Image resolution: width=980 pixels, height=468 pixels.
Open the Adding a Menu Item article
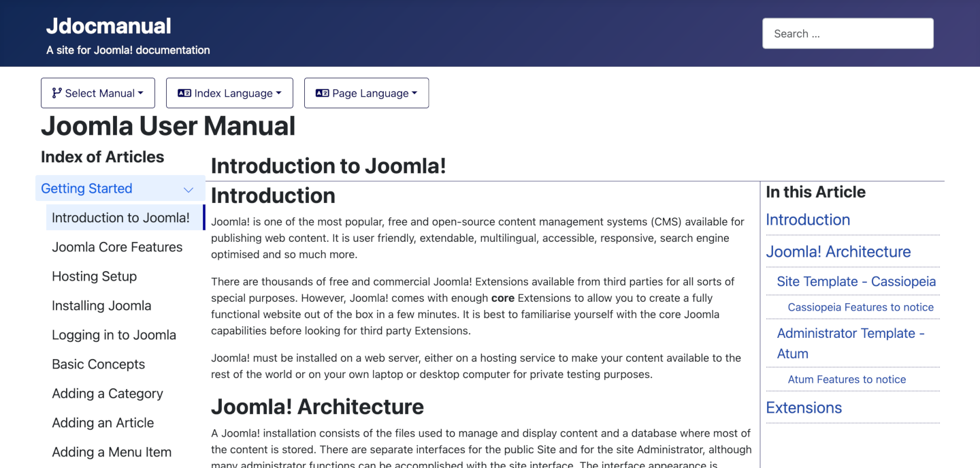112,452
